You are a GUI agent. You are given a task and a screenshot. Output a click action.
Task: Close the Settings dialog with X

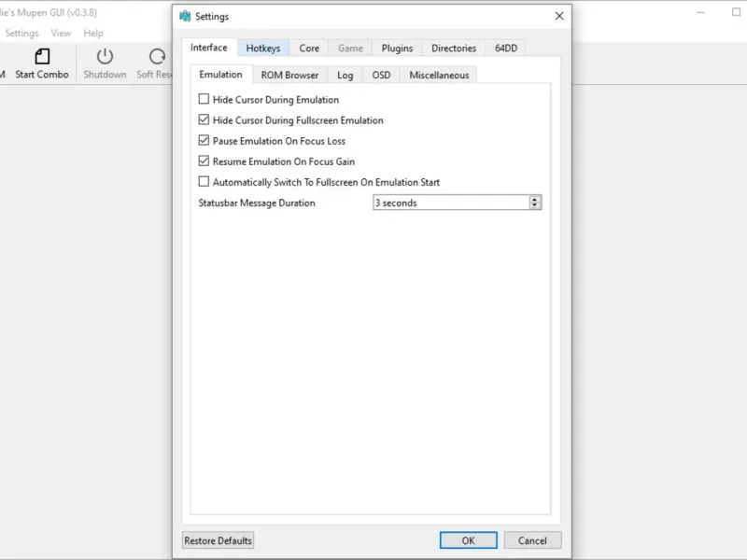(559, 16)
